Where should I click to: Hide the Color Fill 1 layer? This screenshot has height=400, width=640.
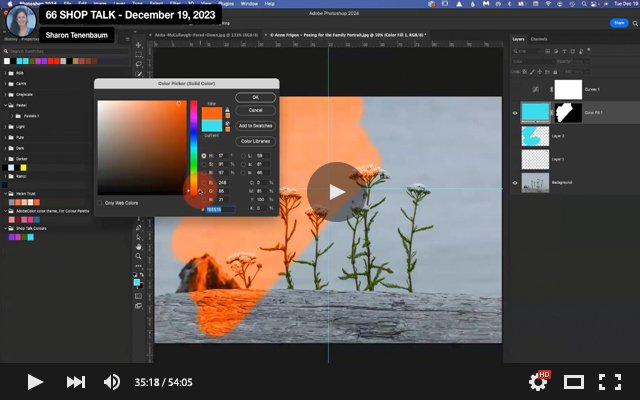pyautogui.click(x=515, y=113)
